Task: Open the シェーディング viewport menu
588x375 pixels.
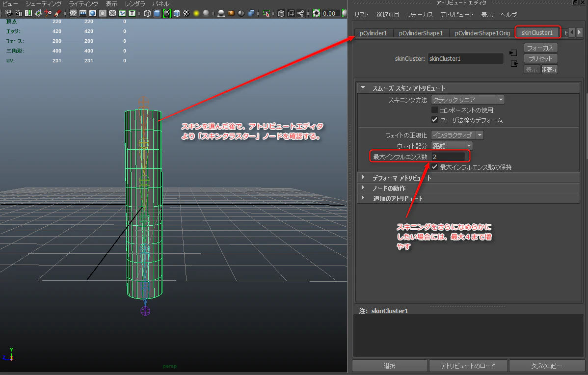Action: pos(44,4)
